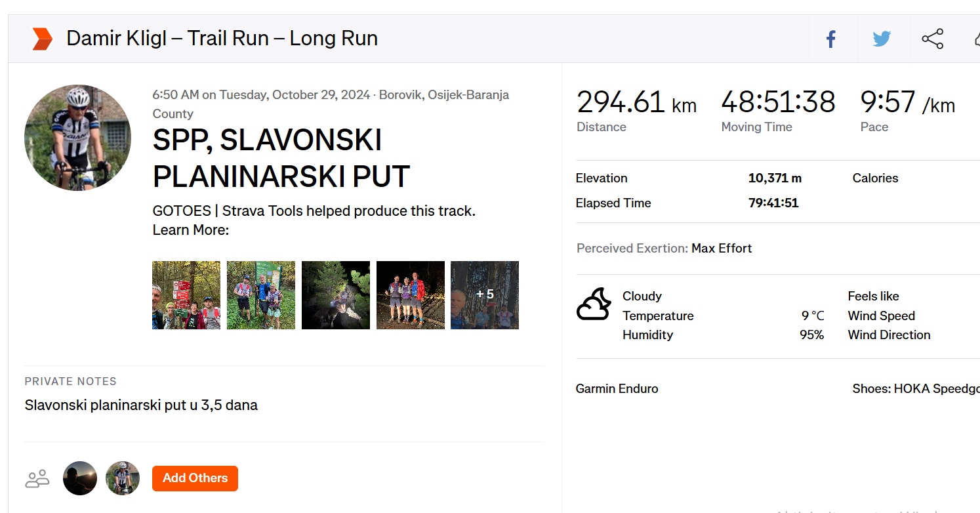980x513 pixels.
Task: Click the HOKA Speedgoat shoes text
Action: 916,389
